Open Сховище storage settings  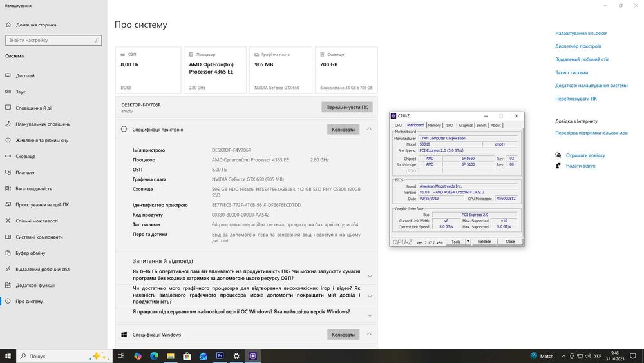coord(26,156)
